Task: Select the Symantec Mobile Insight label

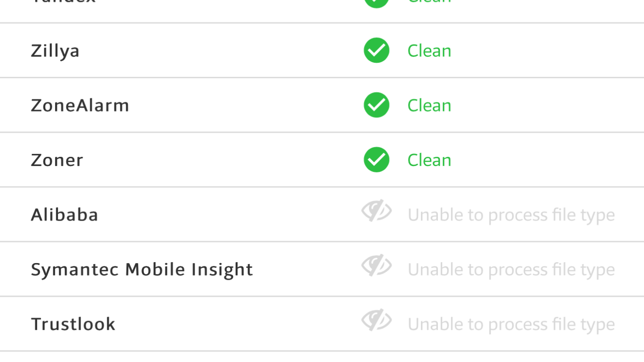Action: (x=142, y=270)
